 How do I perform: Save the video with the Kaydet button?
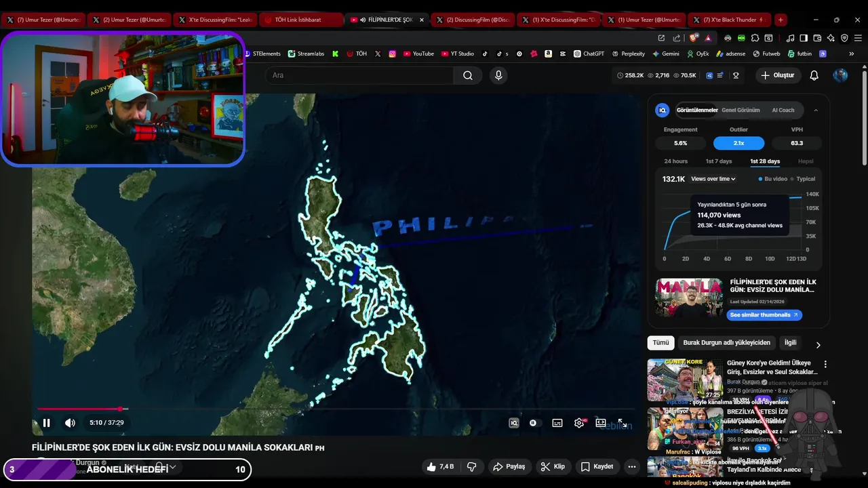tap(597, 466)
